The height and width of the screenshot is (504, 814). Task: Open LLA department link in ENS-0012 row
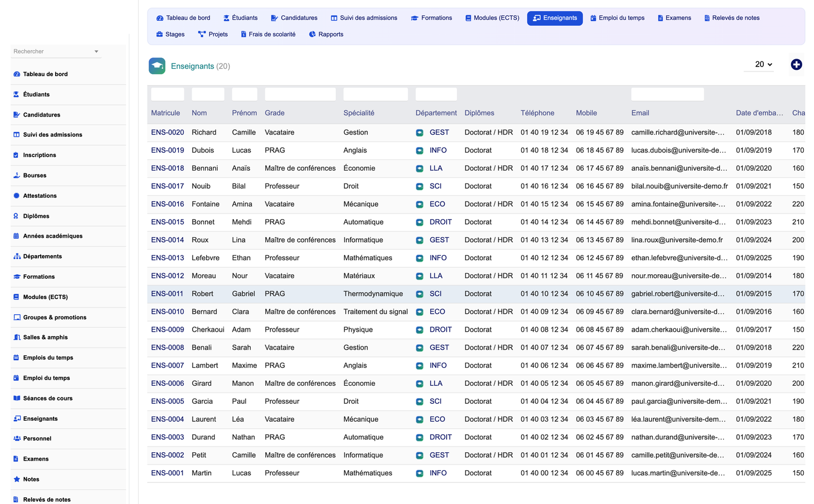tap(436, 276)
